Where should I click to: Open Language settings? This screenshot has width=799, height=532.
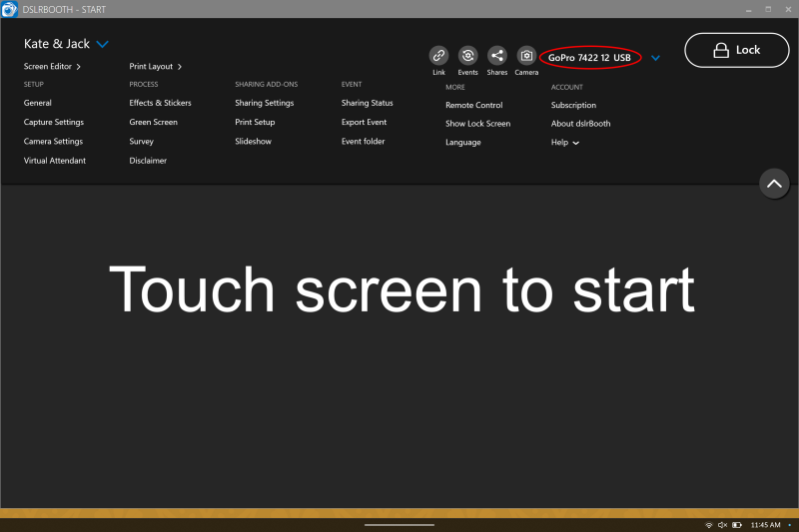(x=463, y=143)
